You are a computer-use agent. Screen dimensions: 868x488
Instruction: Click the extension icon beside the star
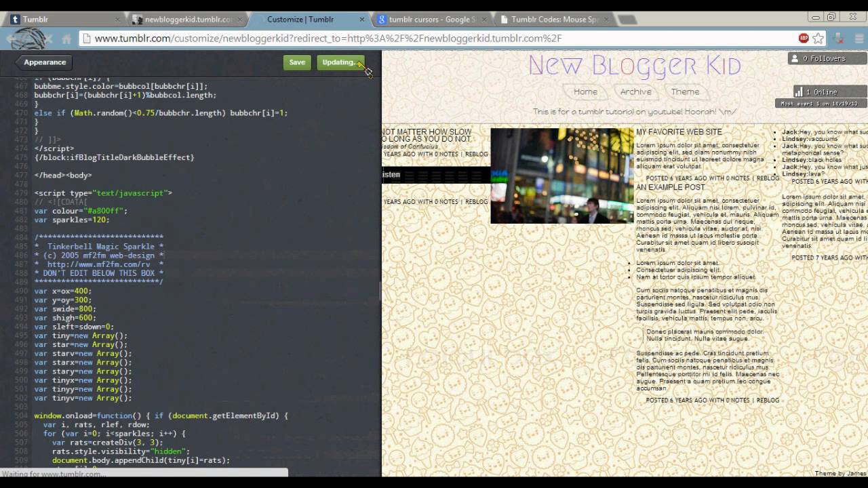(x=837, y=39)
